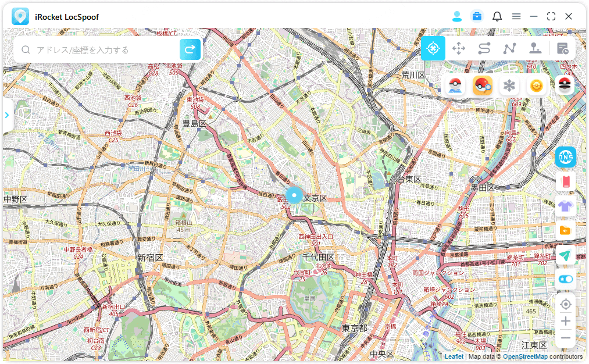Viewport: 589px width, 364px height.
Task: Open the Leaflet link
Action: click(454, 356)
